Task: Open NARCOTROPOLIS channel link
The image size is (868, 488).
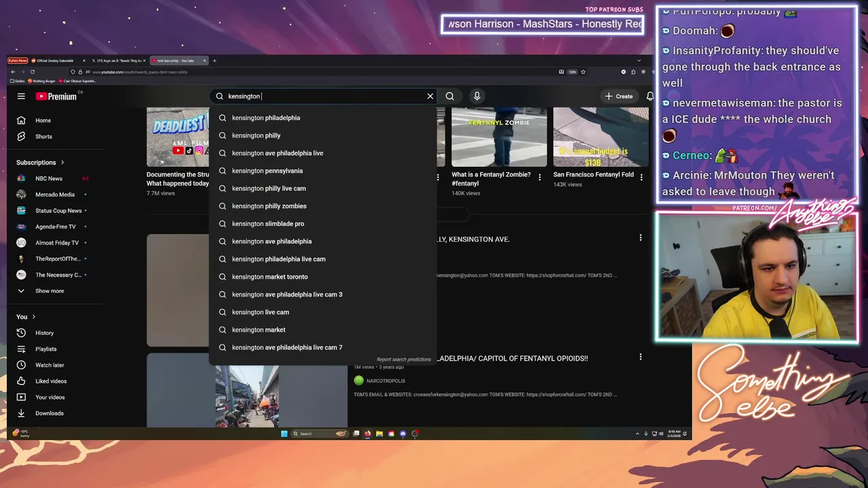Action: [x=385, y=381]
